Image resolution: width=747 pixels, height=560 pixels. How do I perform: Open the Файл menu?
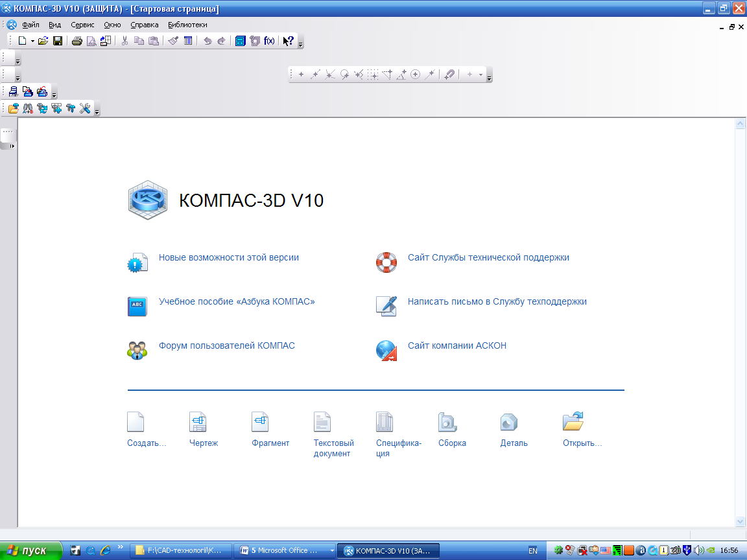pos(30,25)
